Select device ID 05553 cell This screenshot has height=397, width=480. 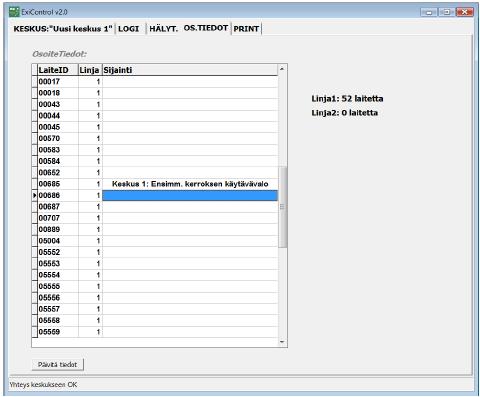[58, 263]
